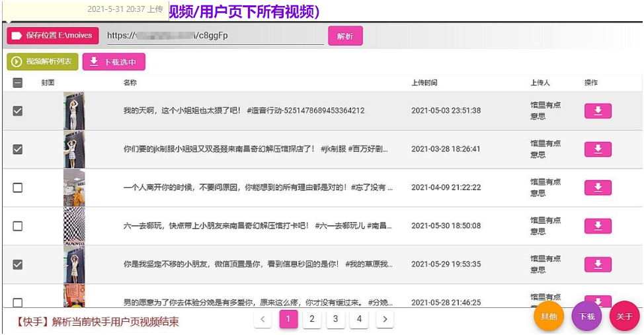Check the 一个人离开你的时候 video row checkbox

point(18,188)
